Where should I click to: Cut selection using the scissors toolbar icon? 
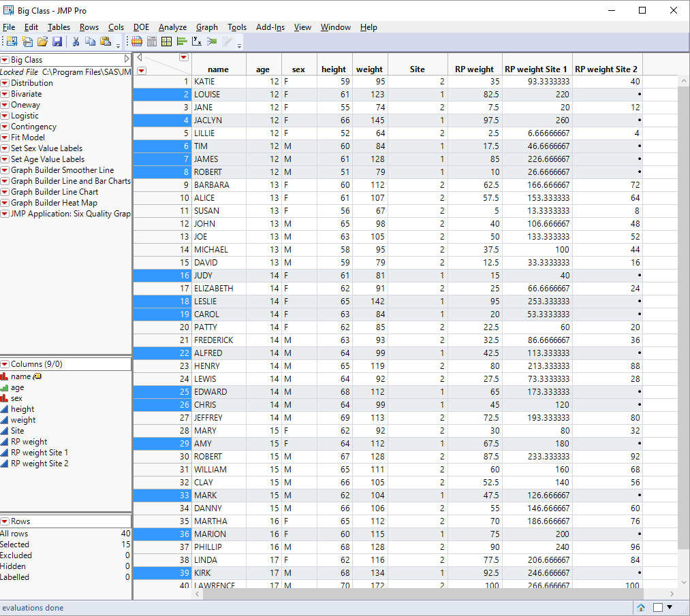(x=76, y=42)
